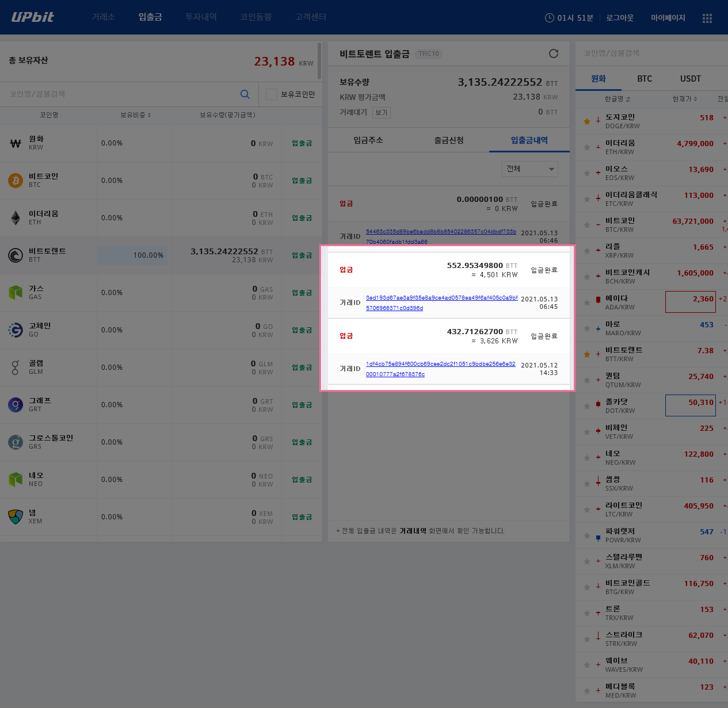
Task: Click the clock session timer icon
Action: tap(549, 18)
